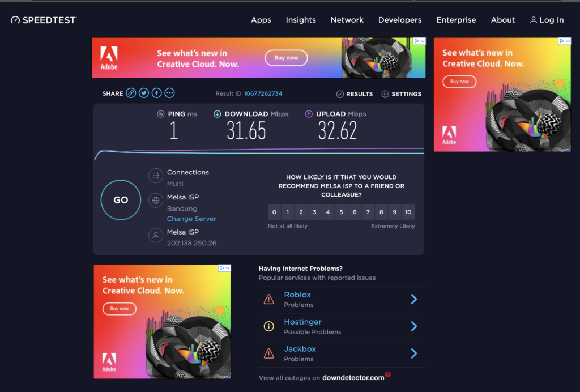The width and height of the screenshot is (580, 392).
Task: Rate recommendation score 4
Action: 328,212
